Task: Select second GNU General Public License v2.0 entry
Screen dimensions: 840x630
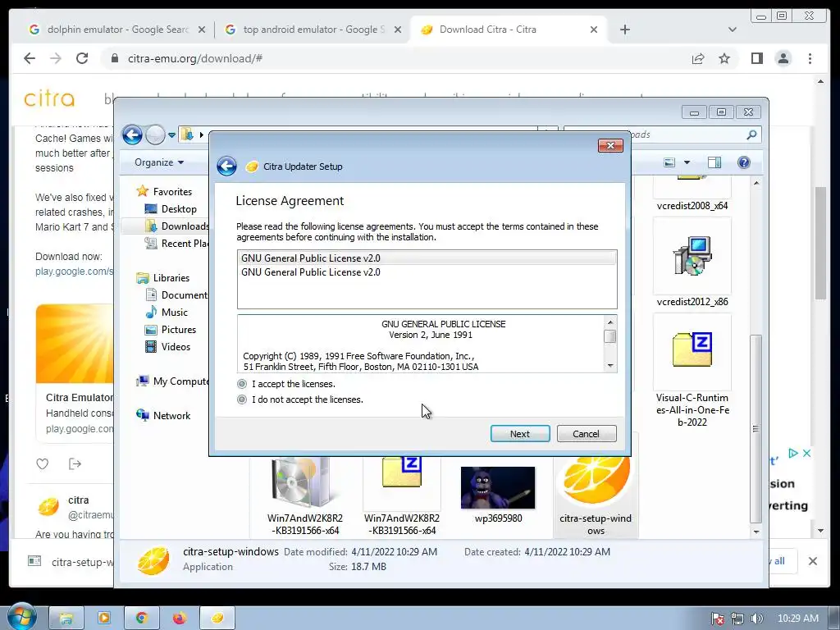Action: click(427, 272)
